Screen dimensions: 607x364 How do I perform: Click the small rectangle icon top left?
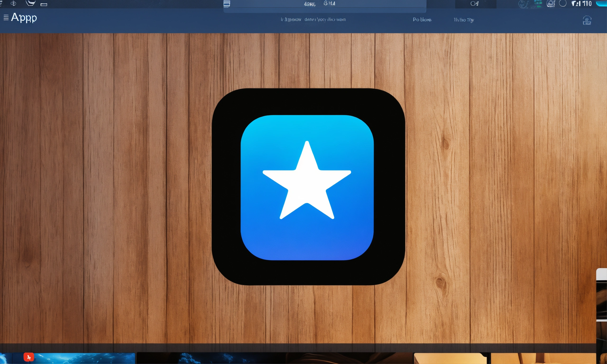tap(44, 5)
